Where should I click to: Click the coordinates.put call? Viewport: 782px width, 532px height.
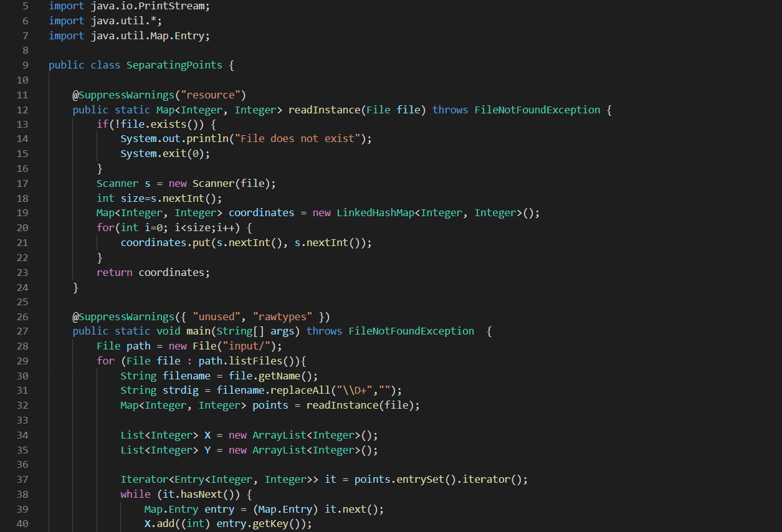tap(246, 242)
